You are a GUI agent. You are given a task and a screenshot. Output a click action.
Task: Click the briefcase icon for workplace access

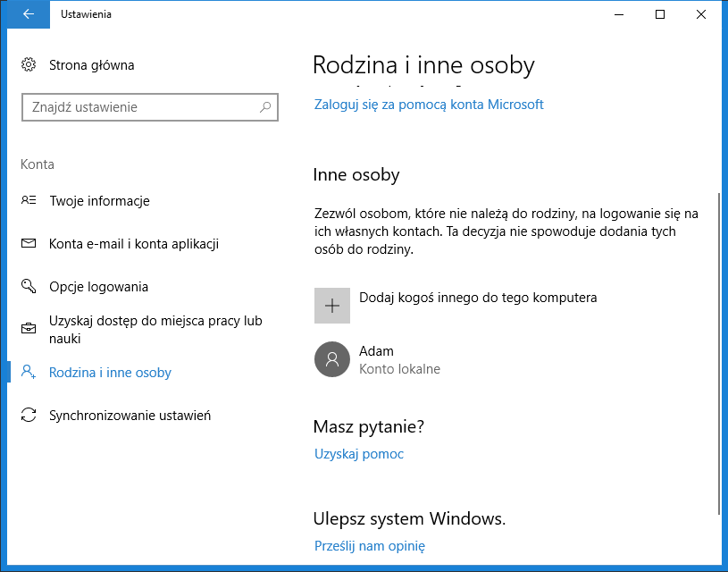pyautogui.click(x=29, y=329)
